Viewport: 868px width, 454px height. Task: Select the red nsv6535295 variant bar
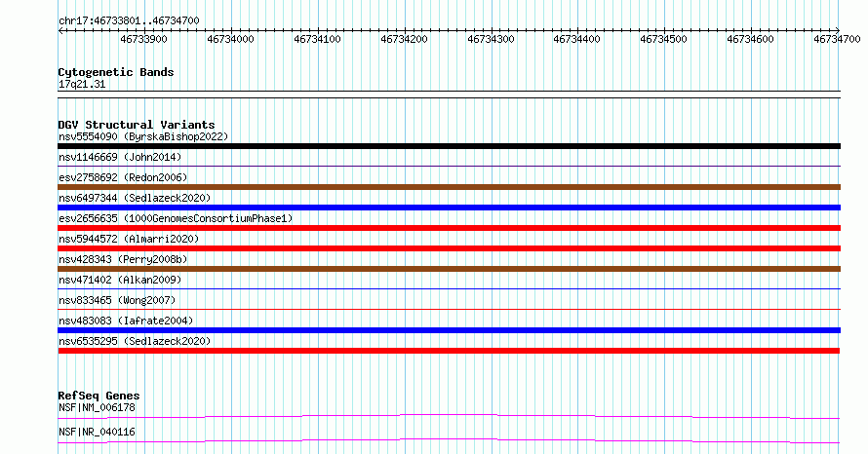[449, 351]
